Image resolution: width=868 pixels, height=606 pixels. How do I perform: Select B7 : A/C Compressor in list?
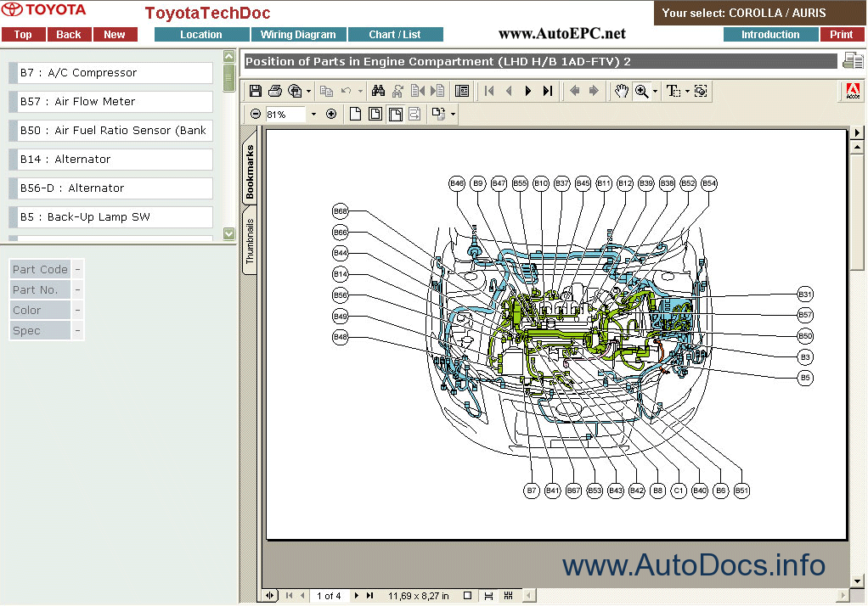click(x=110, y=72)
